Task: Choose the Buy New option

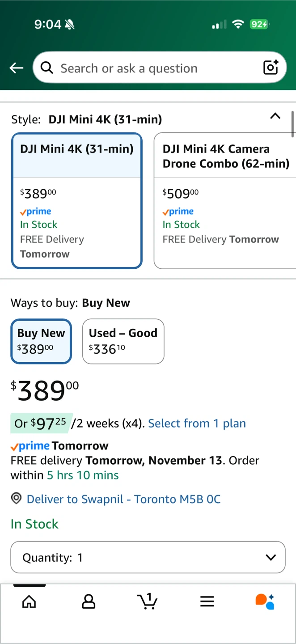Action: pos(41,341)
